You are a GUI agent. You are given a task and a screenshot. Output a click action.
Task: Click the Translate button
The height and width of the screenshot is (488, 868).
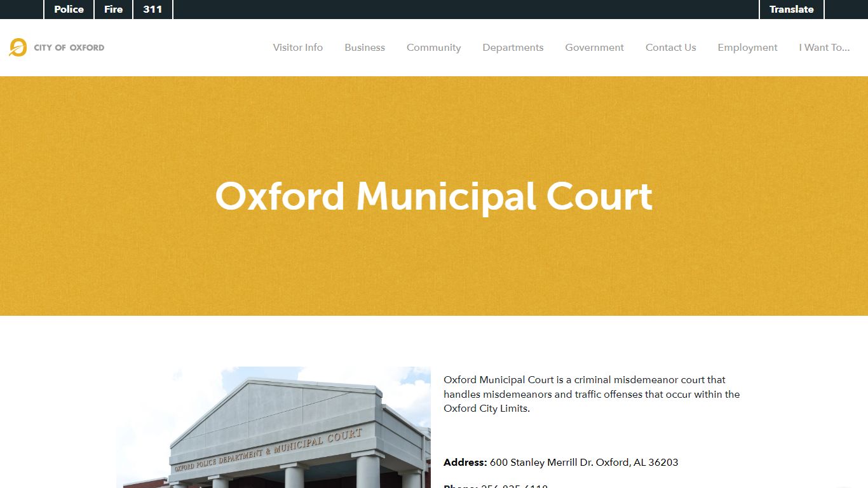tap(792, 10)
